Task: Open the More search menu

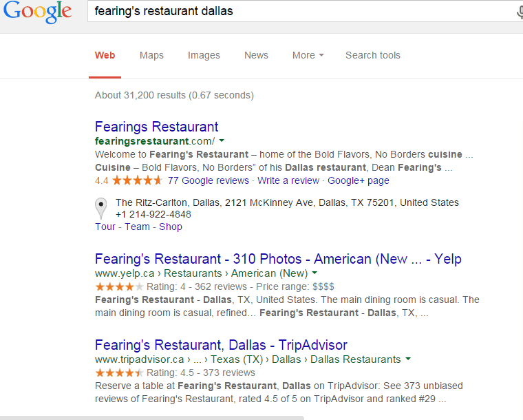Action: (x=308, y=55)
